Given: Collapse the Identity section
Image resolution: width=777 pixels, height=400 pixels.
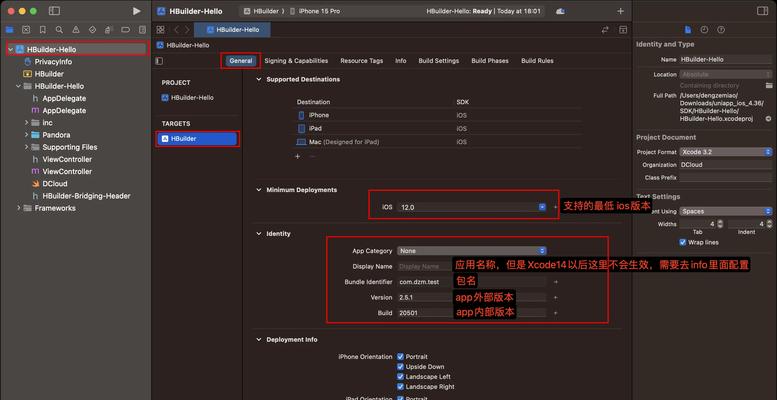Looking at the screenshot, I should coord(259,233).
